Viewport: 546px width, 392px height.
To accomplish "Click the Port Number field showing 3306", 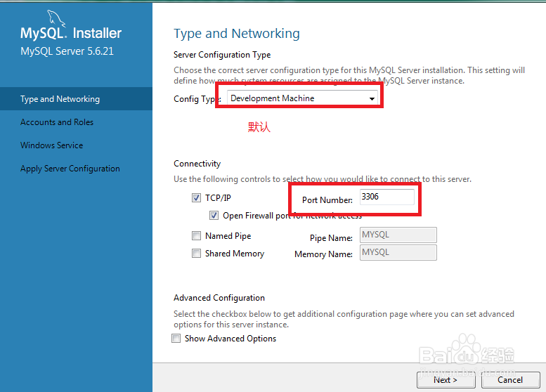I will click(387, 197).
